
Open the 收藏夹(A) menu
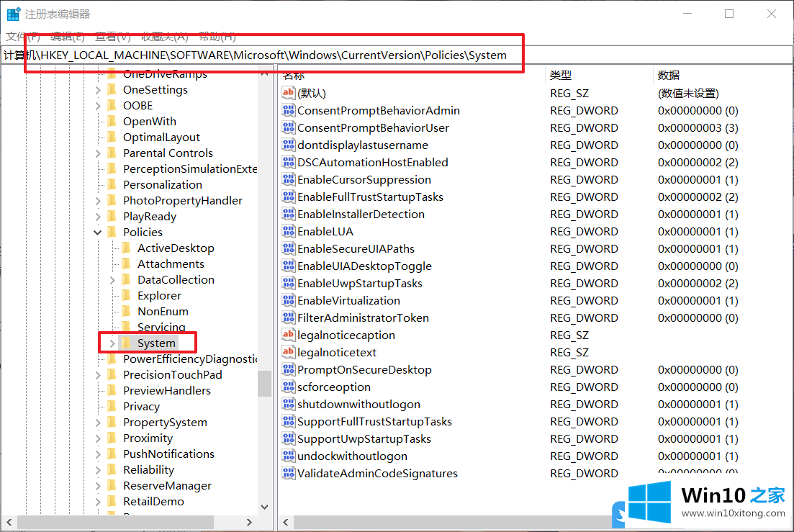(165, 37)
